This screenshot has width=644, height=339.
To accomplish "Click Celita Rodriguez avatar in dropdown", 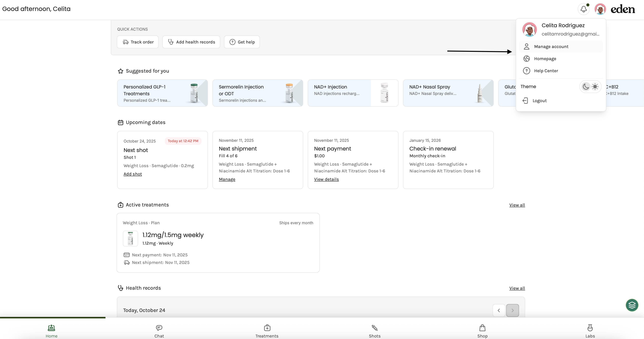I will coord(529,29).
